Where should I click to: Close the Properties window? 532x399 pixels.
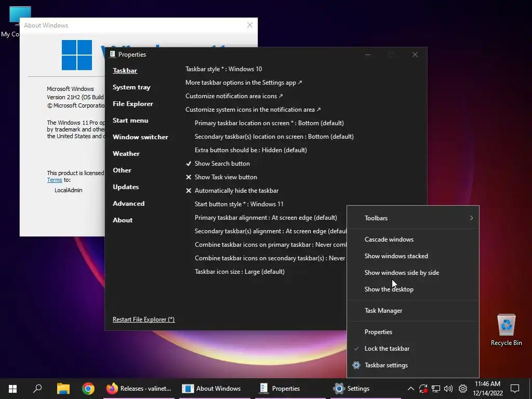tap(415, 55)
